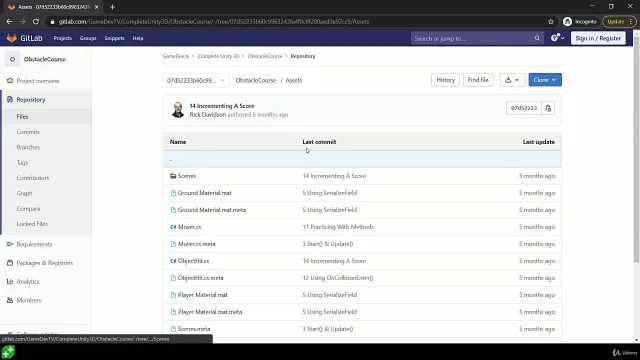Select Contributors in the sidebar
Viewport: 640px width, 360px height.
tap(33, 178)
